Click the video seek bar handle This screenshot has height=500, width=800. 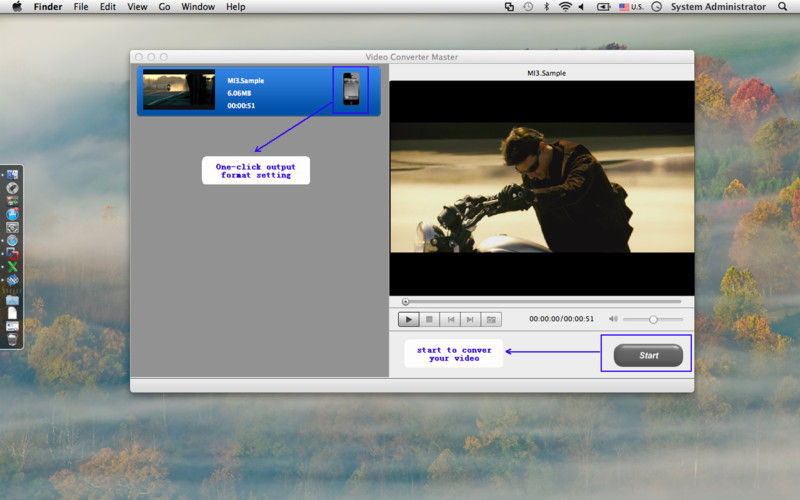pos(405,302)
